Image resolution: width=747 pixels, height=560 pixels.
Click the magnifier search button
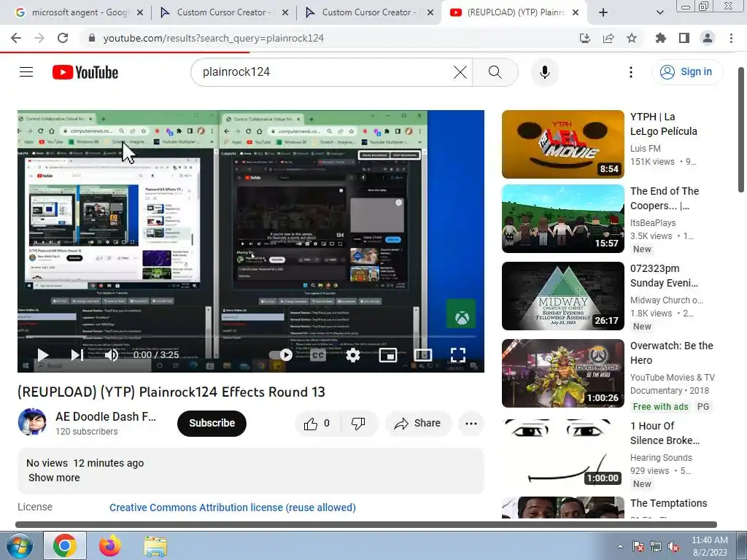coord(495,72)
